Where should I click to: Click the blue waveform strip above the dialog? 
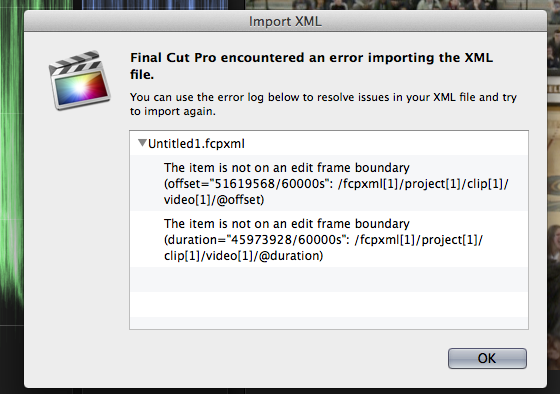pyautogui.click(x=155, y=5)
